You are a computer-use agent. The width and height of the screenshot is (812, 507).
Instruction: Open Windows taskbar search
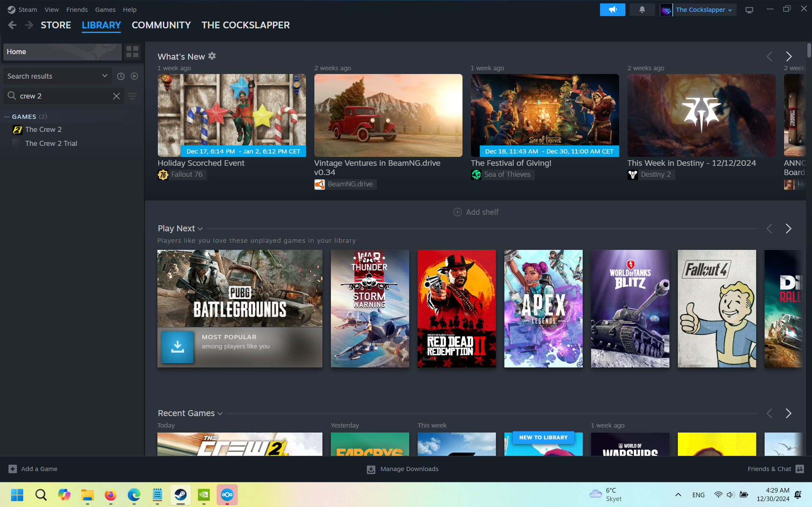click(41, 495)
